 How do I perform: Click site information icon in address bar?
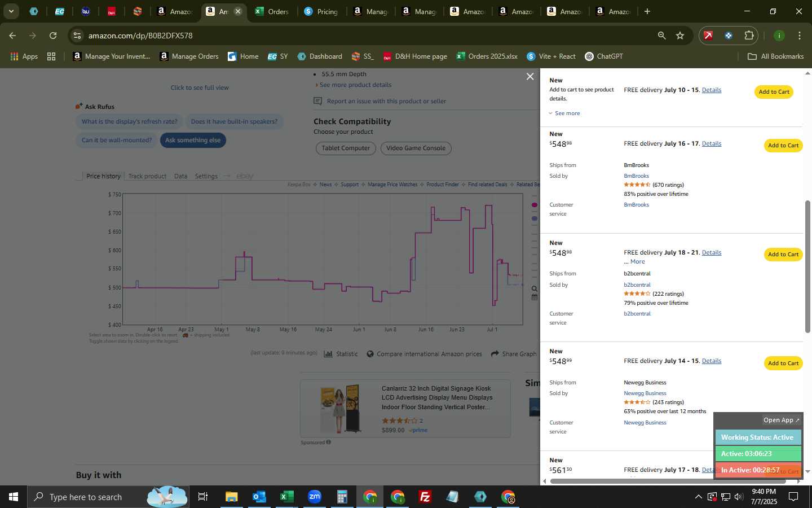[x=77, y=36]
